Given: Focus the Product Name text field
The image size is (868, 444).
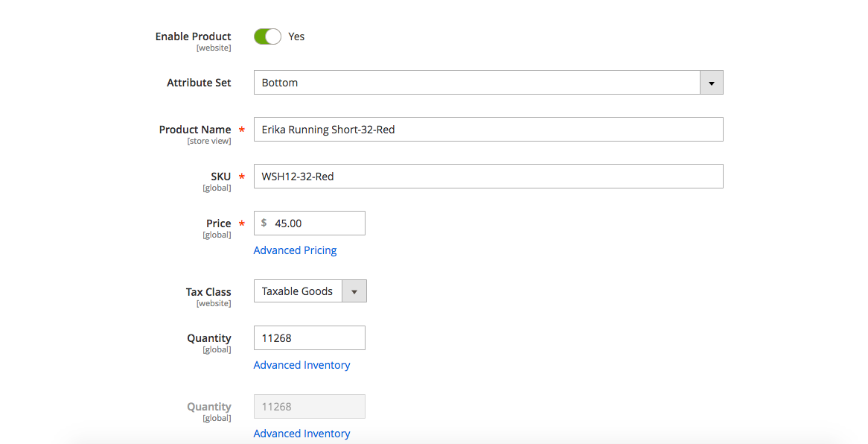Looking at the screenshot, I should click(488, 130).
